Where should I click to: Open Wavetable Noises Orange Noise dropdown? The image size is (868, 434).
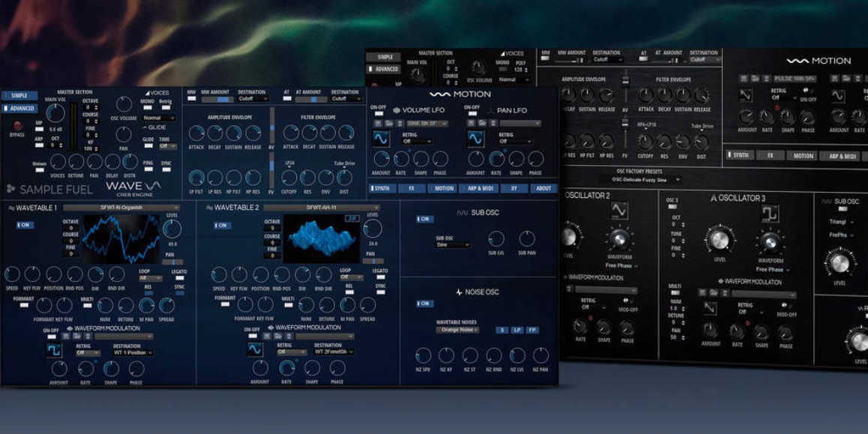click(x=458, y=330)
